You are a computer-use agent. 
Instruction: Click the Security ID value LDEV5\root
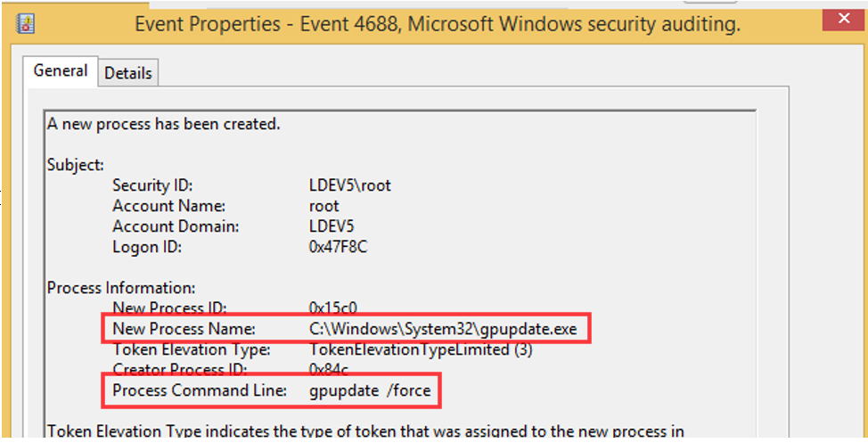pyautogui.click(x=349, y=185)
